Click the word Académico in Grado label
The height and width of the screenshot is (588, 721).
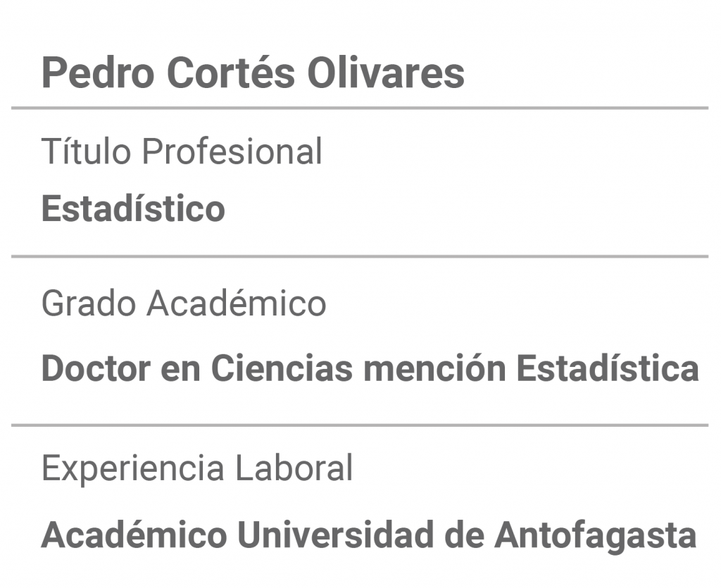click(237, 304)
